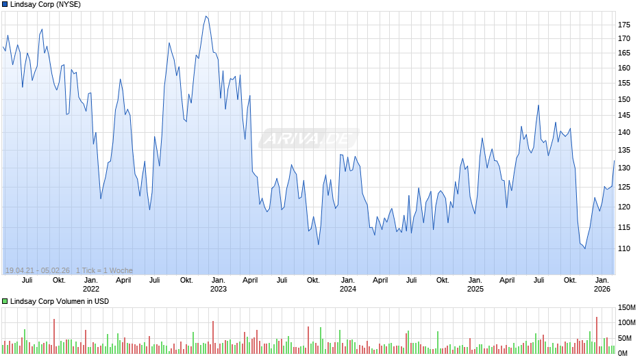Click the 150 price axis label

[x=624, y=99]
